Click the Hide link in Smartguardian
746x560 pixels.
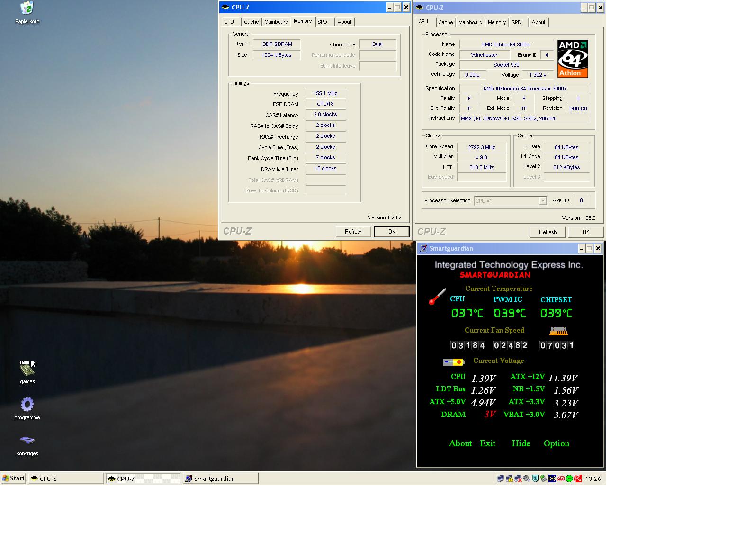coord(521,443)
